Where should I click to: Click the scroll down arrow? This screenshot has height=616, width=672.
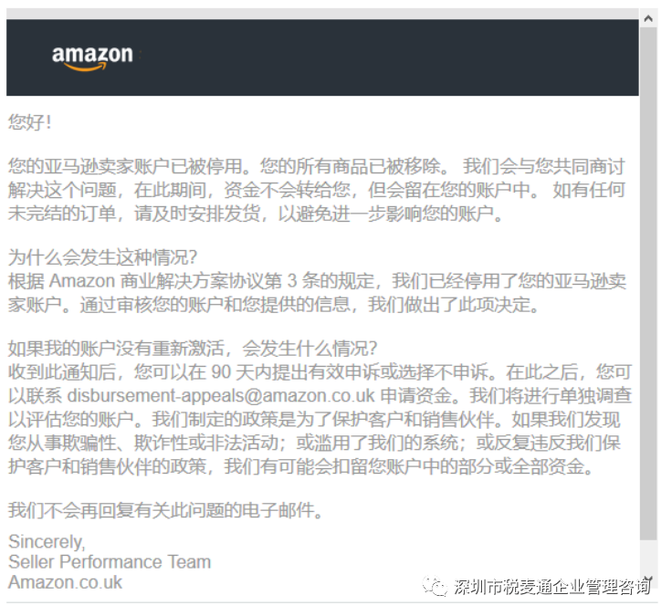coord(648,579)
